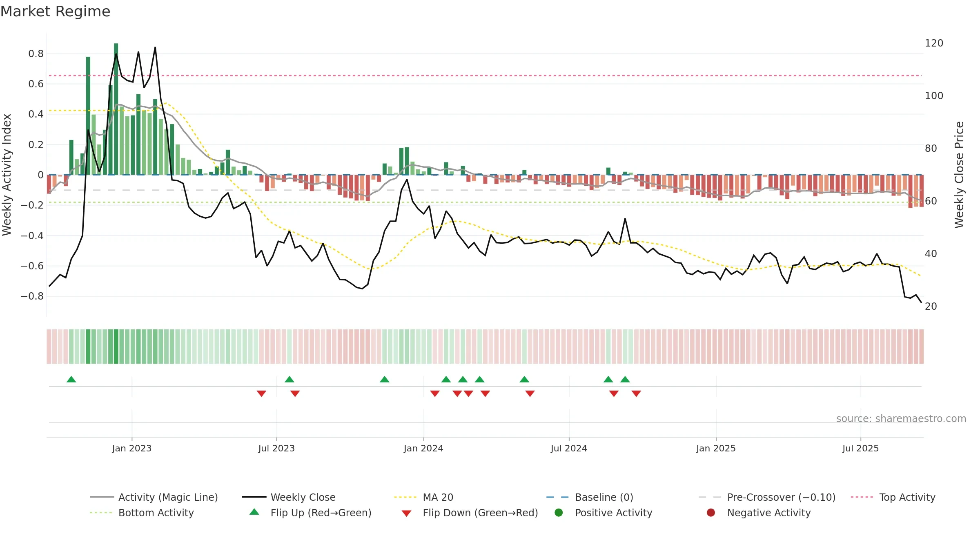Click the Jan 2024 x-axis label
This screenshot has width=980, height=551.
423,448
